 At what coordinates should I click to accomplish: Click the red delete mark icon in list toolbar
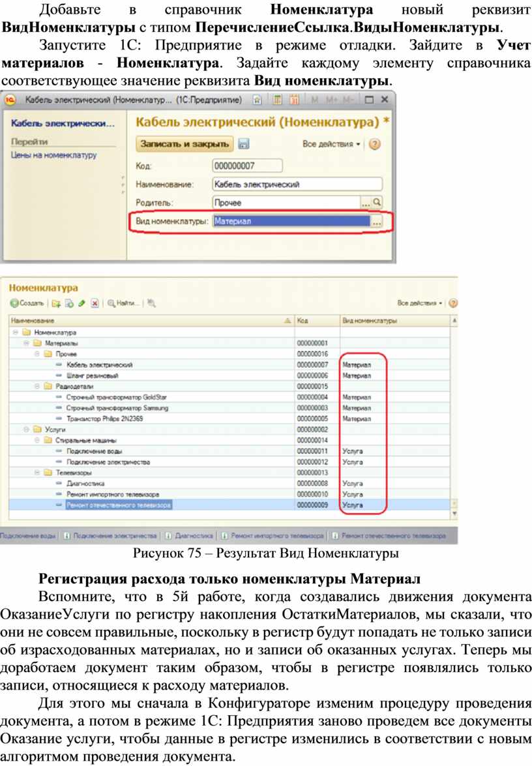click(95, 303)
